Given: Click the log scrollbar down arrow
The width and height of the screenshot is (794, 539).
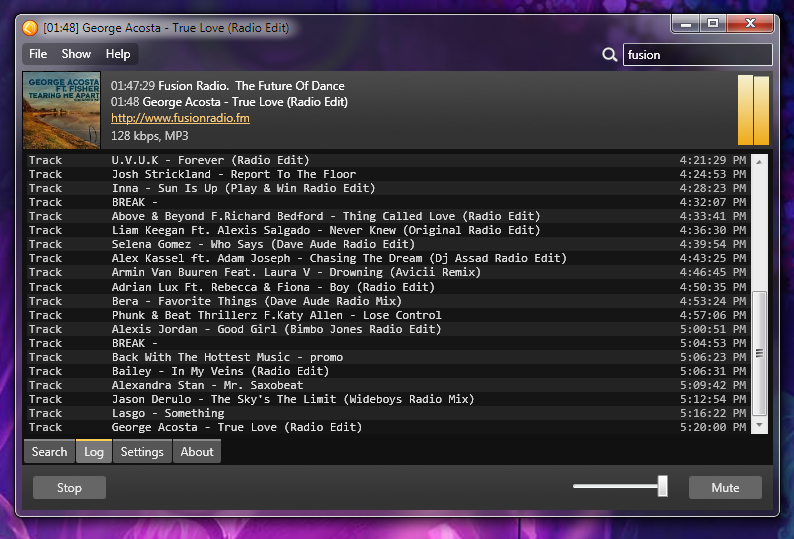Looking at the screenshot, I should (x=759, y=425).
